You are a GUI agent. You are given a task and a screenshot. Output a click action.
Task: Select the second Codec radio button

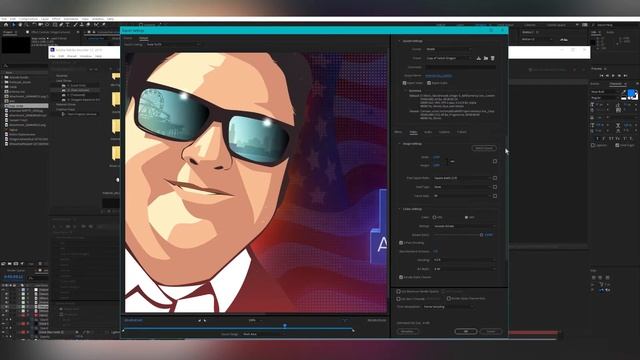467,217
